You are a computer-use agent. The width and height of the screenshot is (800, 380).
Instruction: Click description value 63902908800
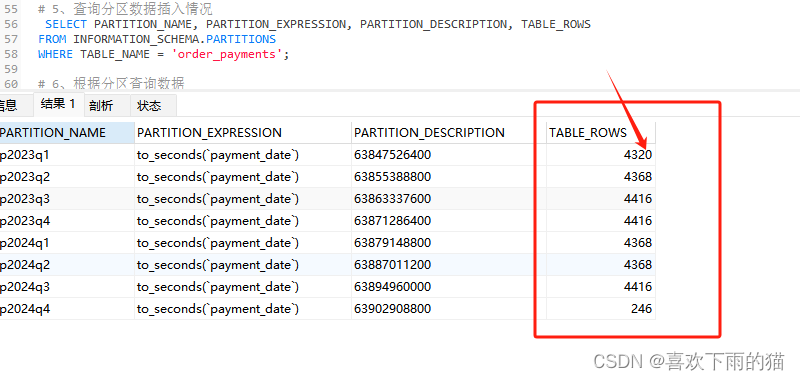[392, 309]
